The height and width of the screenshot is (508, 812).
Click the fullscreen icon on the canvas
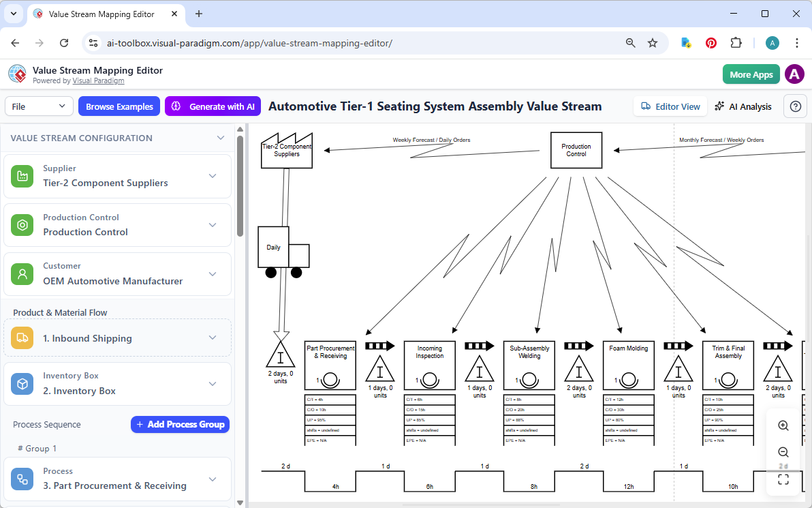click(783, 479)
